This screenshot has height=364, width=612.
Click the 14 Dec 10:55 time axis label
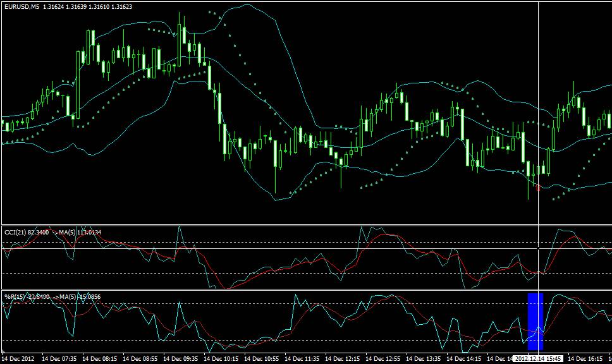coord(262,358)
